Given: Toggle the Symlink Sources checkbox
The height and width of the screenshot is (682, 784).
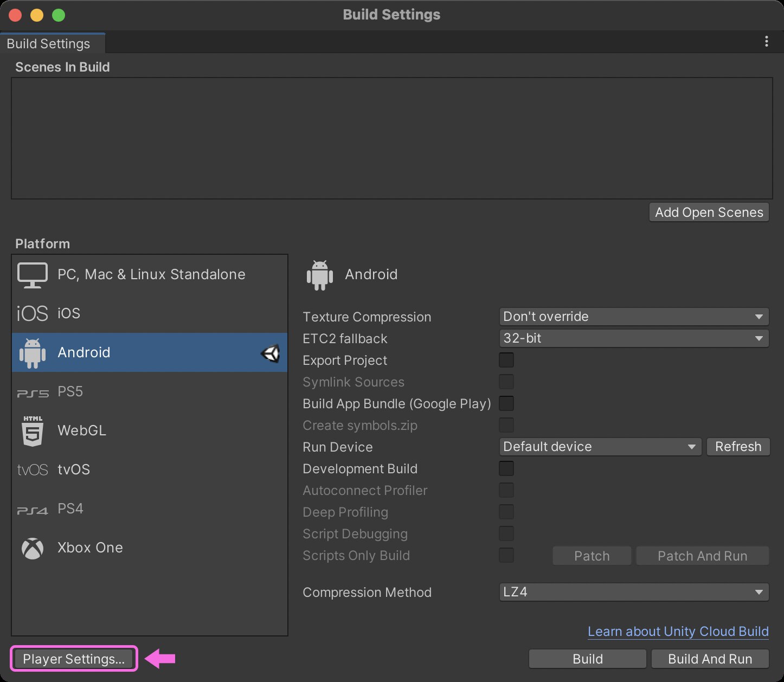Looking at the screenshot, I should click(x=506, y=382).
